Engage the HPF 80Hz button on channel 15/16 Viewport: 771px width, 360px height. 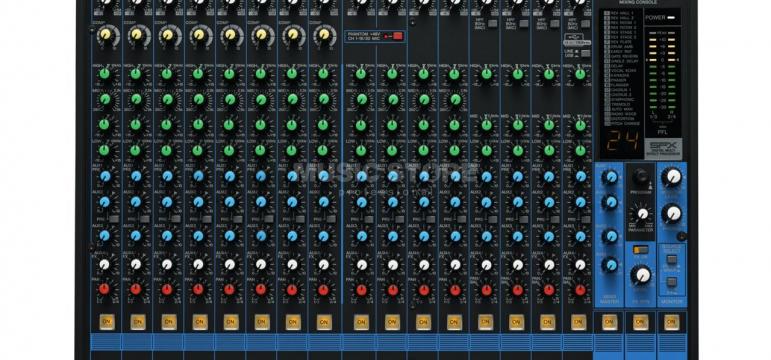click(x=523, y=23)
